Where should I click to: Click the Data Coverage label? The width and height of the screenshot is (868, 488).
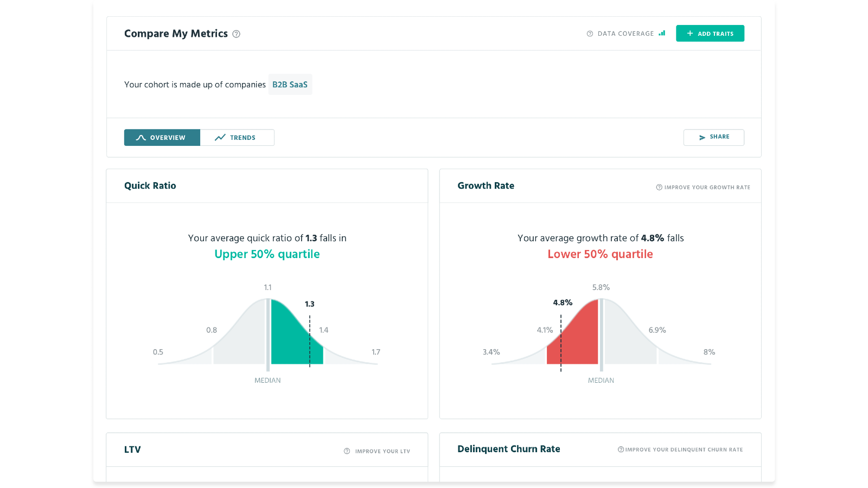[626, 34]
